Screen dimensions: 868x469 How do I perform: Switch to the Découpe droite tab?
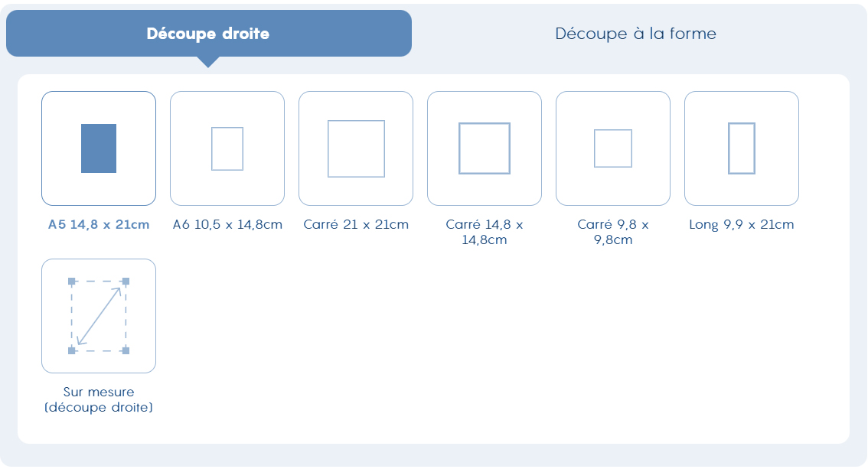pos(209,33)
